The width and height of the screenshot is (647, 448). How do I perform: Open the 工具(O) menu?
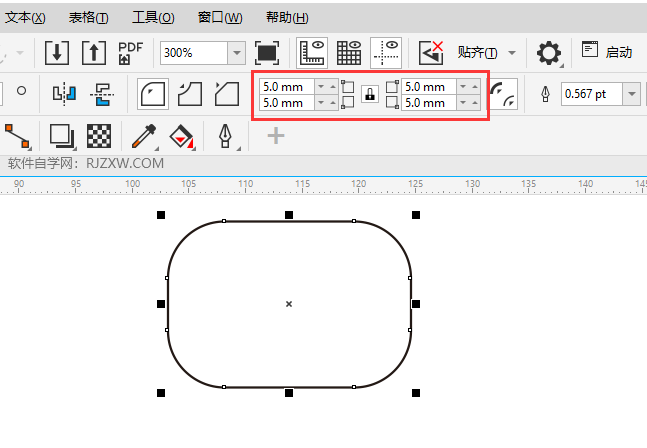153,18
